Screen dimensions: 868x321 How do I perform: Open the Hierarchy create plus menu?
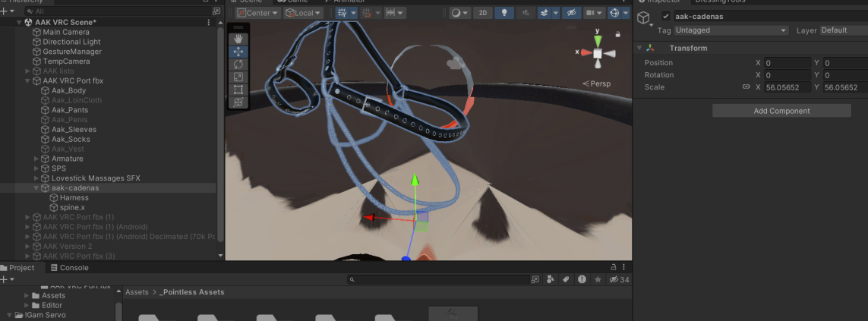click(x=5, y=11)
